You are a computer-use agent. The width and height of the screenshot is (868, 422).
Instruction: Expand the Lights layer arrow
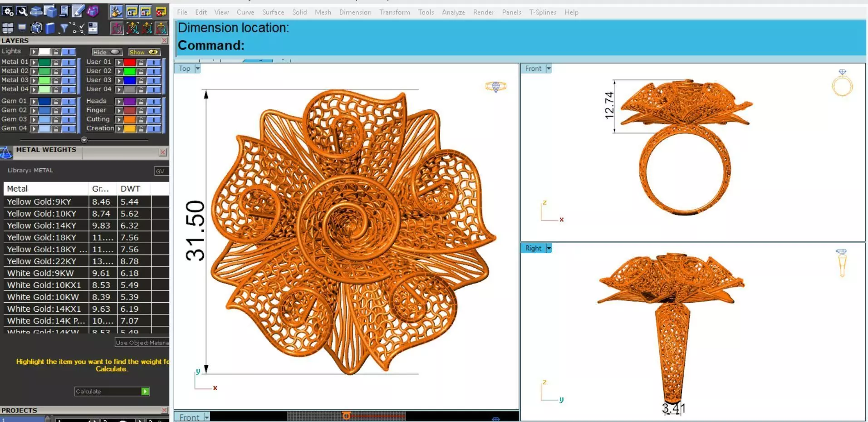[x=34, y=52]
